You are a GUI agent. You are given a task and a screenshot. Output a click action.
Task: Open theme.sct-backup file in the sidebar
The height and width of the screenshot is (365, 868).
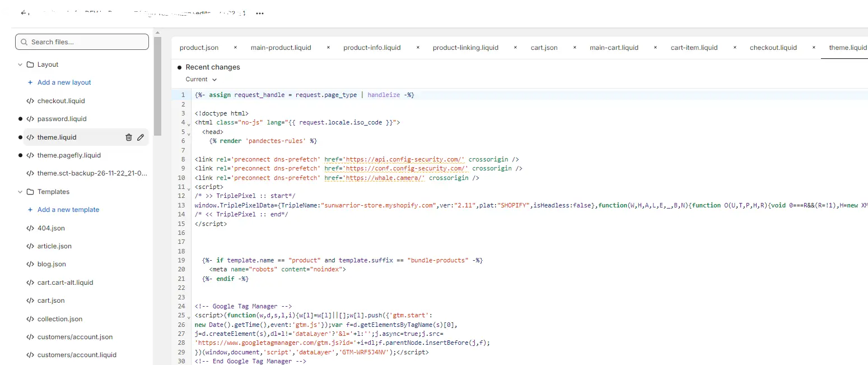click(92, 173)
